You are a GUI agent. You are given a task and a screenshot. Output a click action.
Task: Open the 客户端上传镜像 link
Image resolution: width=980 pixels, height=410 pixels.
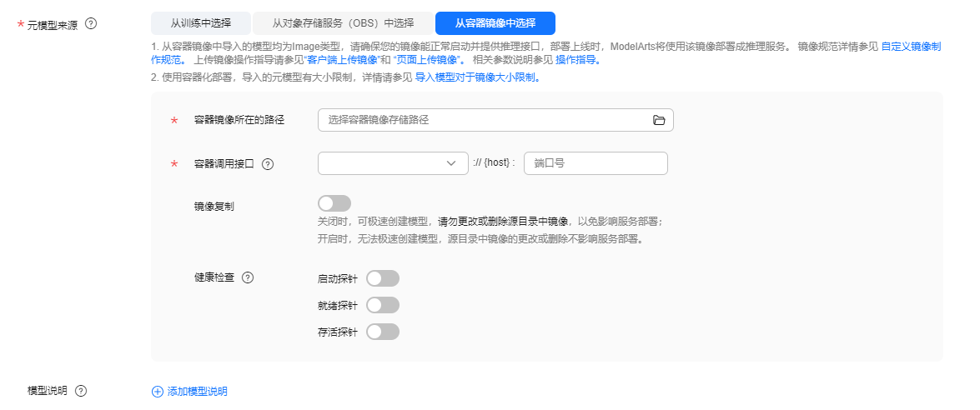point(342,60)
